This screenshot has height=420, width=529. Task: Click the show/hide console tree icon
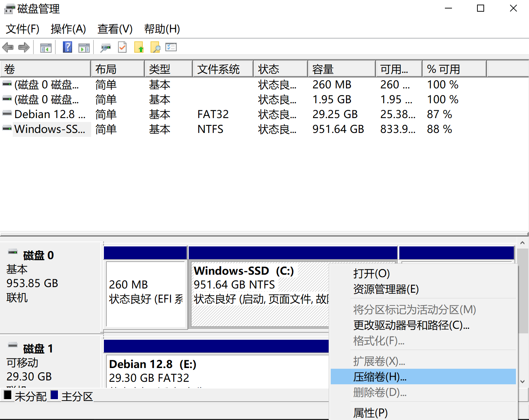(46, 47)
